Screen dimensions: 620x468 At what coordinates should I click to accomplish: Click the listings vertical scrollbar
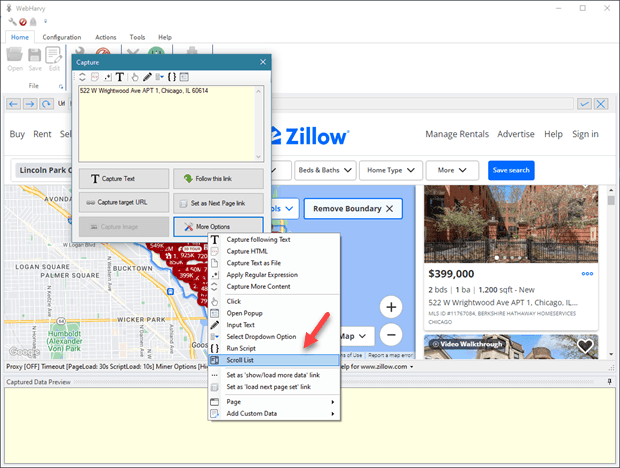[611, 272]
